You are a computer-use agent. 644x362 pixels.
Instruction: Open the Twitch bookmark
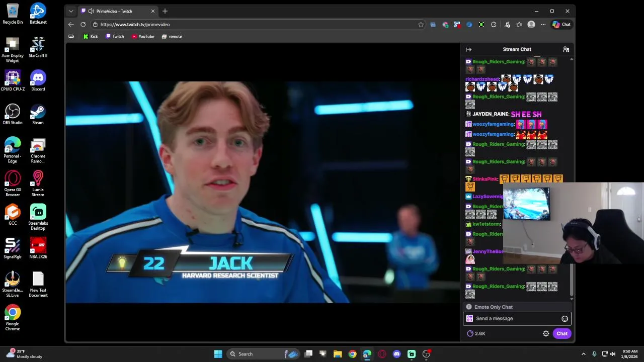point(115,36)
